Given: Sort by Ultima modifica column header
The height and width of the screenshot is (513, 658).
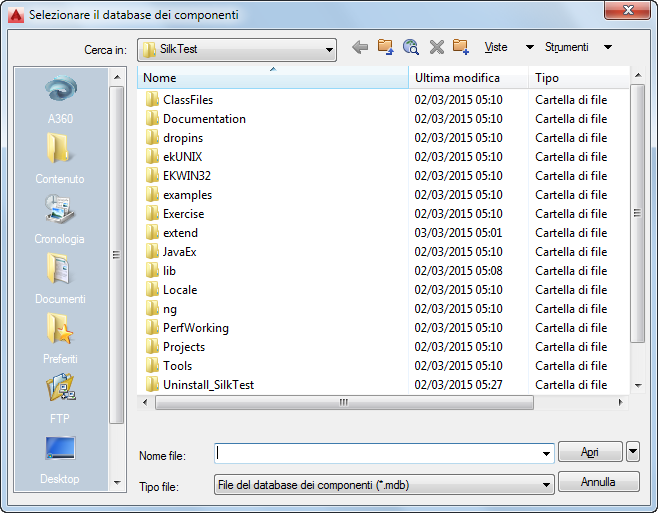Looking at the screenshot, I should coord(468,78).
